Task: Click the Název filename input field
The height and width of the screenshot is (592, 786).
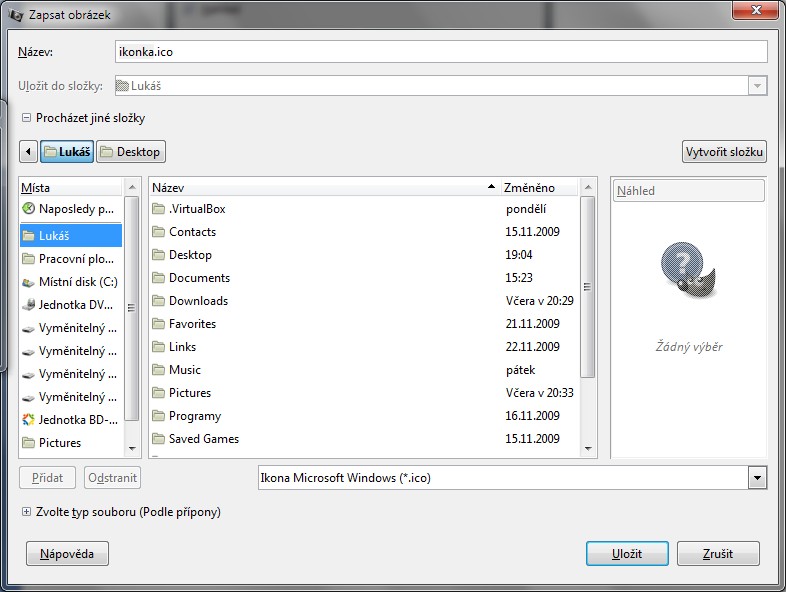Action: (441, 52)
